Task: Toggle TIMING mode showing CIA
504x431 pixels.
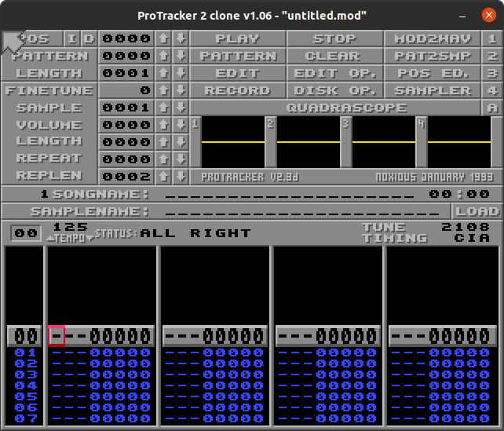Action: (x=472, y=238)
